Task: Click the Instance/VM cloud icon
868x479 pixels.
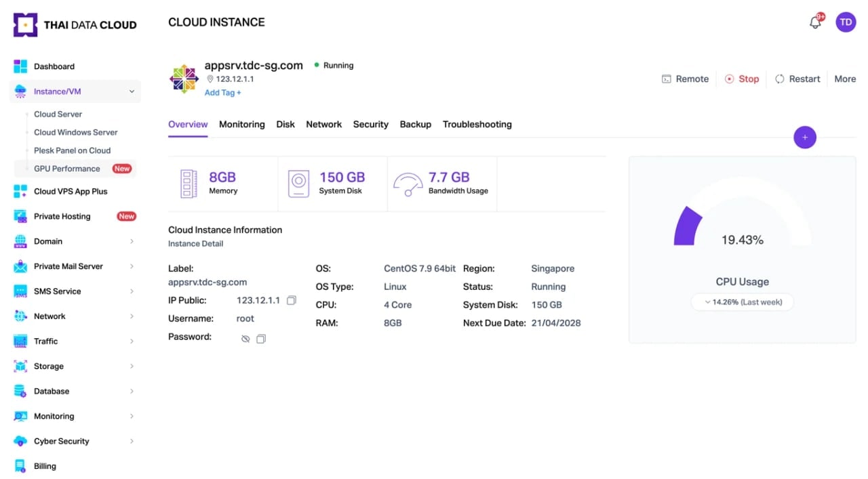Action: pyautogui.click(x=20, y=91)
